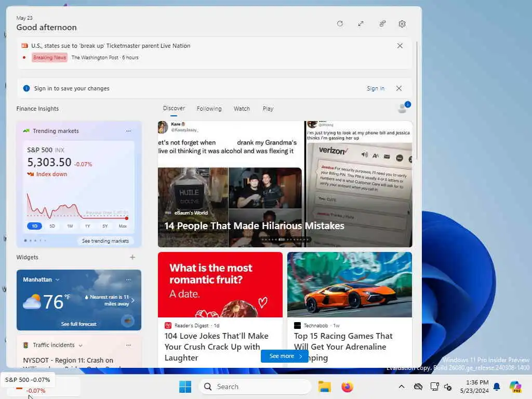The width and height of the screenshot is (532, 399).
Task: Select the 1D chart range
Action: pos(34,226)
